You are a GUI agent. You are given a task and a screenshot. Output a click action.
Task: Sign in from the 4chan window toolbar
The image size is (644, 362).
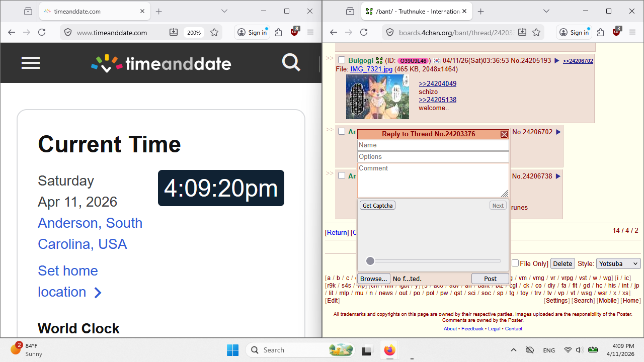[574, 32]
